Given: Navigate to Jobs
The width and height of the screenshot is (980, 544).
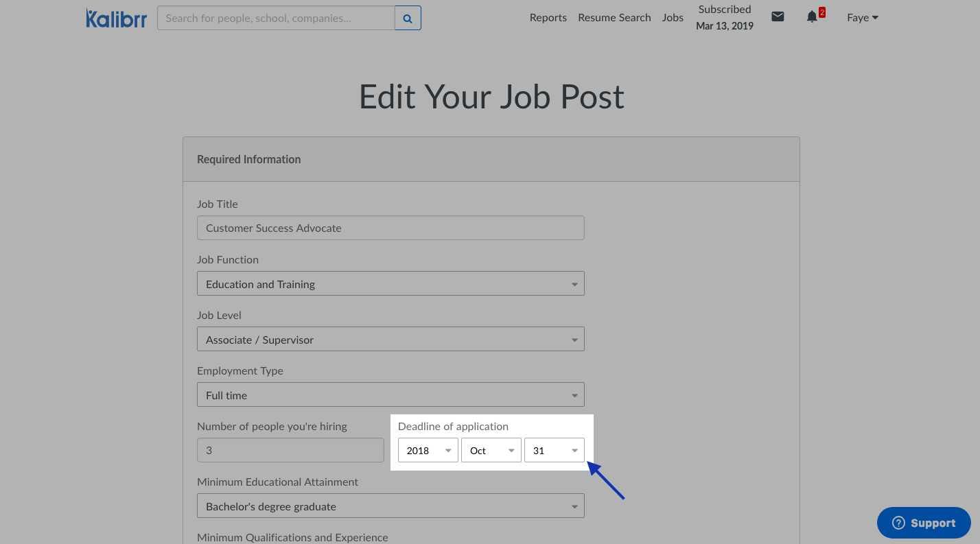Looking at the screenshot, I should pos(673,18).
